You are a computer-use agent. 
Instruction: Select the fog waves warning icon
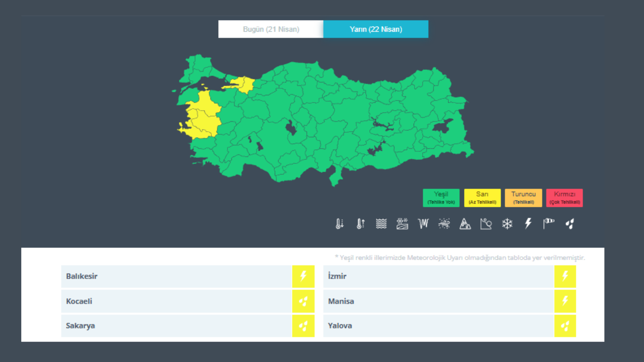[x=381, y=224]
